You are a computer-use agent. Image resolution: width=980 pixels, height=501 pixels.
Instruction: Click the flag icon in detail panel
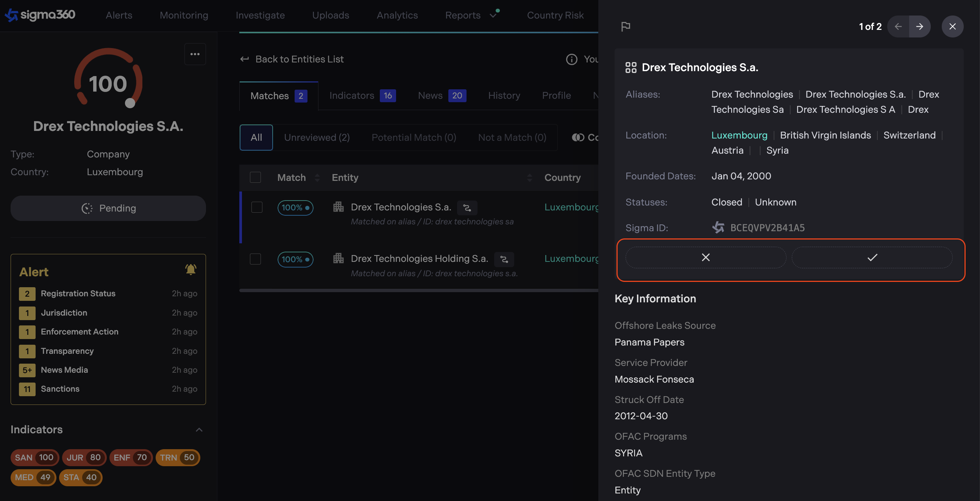626,26
